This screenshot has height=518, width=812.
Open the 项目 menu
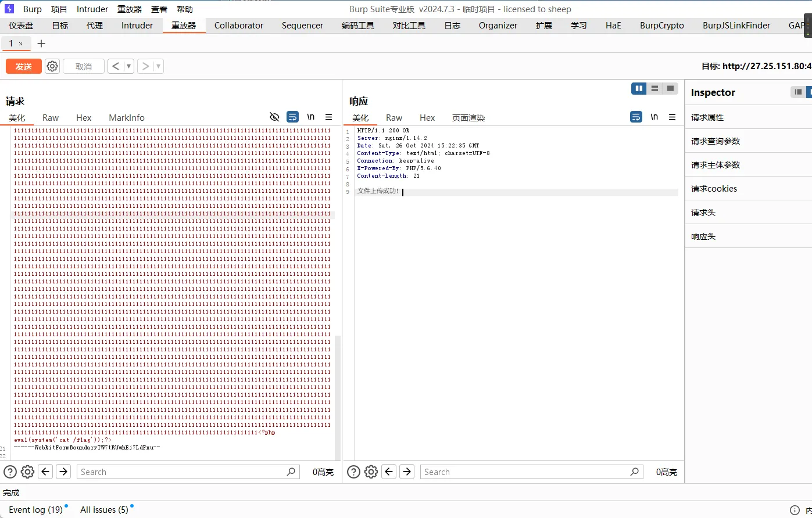click(x=59, y=9)
